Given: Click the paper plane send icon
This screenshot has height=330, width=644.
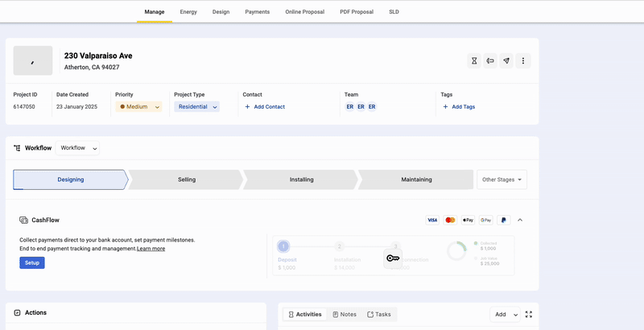Looking at the screenshot, I should coord(506,60).
